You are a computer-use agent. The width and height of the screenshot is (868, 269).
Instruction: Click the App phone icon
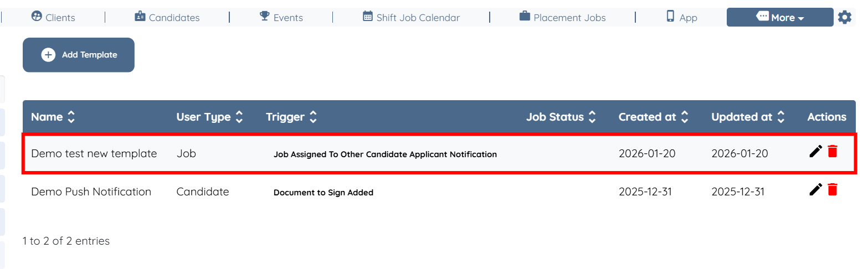point(670,17)
